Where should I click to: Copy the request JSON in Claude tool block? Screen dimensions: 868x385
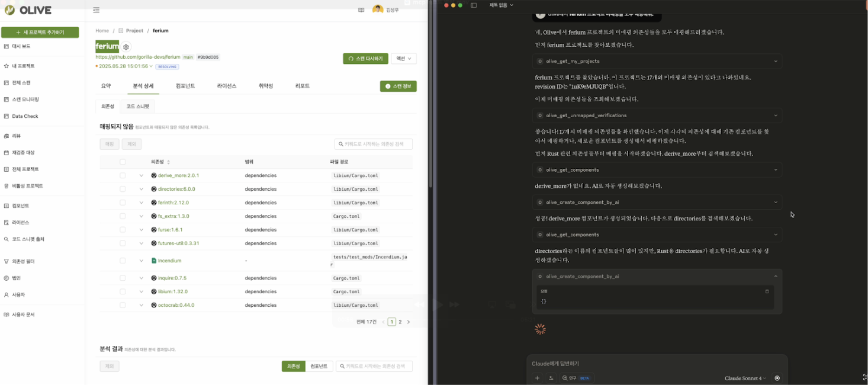pos(767,291)
